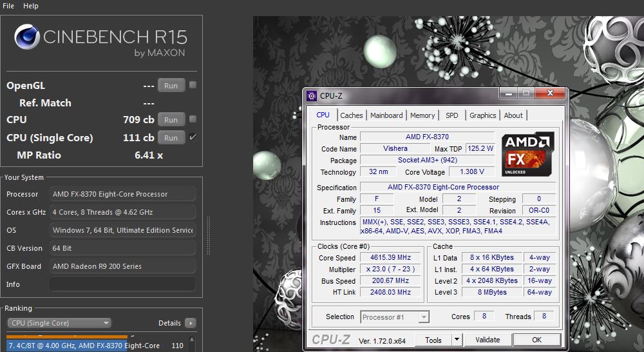
Task: Toggle the CPU test checkbox
Action: click(193, 119)
